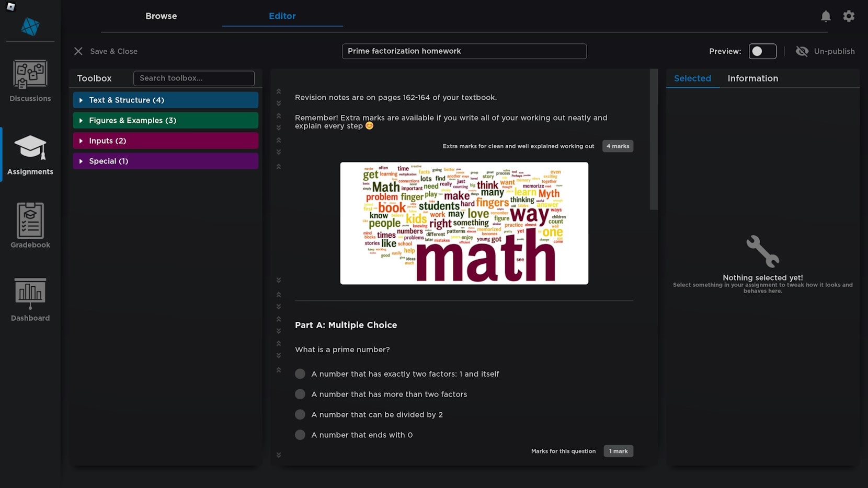
Task: Select 'exactly two factors: 1 and itself' answer
Action: tap(300, 374)
